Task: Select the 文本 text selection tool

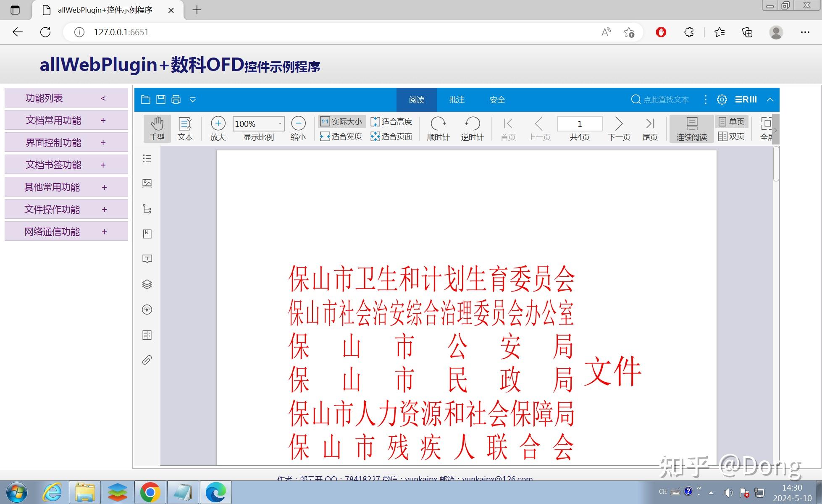Action: (185, 128)
